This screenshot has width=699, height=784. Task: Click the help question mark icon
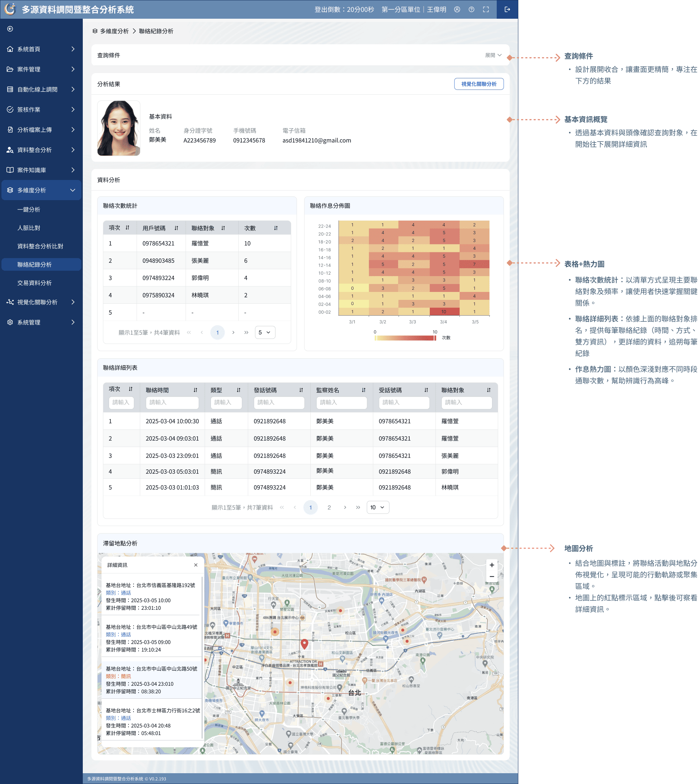coord(471,10)
